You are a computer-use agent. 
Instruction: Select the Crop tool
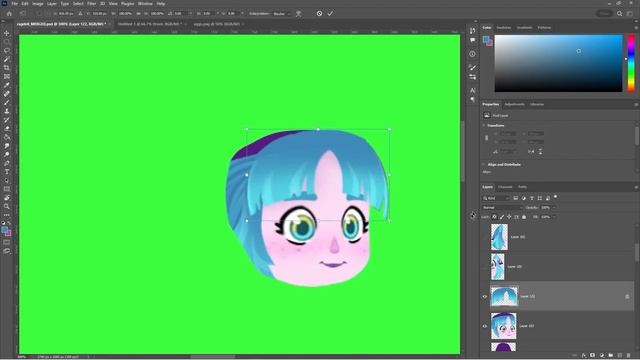7,68
